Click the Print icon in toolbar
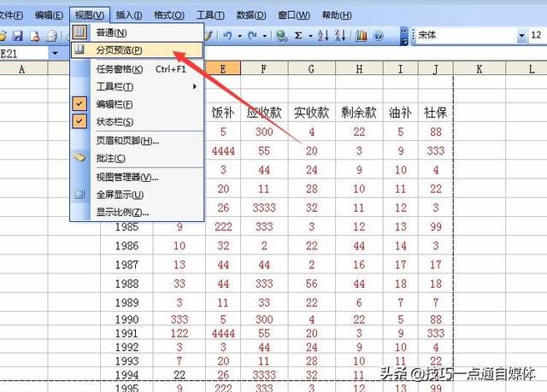Viewport: 547px width, 392px height. [51, 36]
